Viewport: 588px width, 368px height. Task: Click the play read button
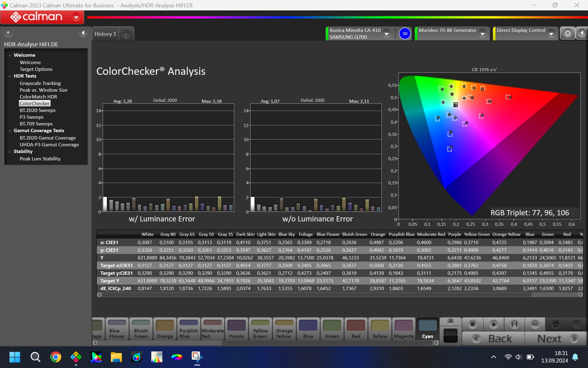493,324
